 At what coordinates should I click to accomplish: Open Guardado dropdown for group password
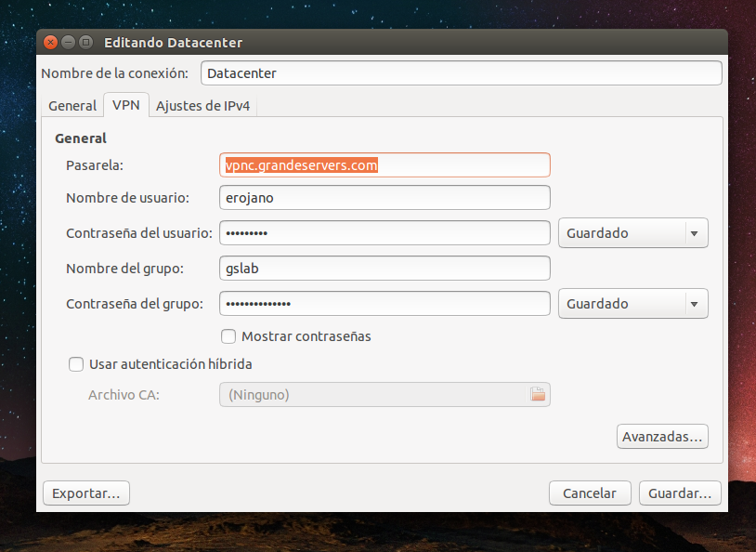[x=633, y=304]
